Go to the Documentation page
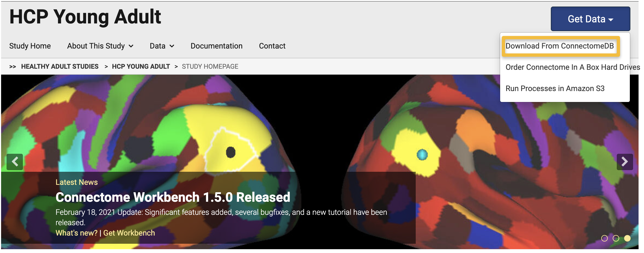 point(217,46)
